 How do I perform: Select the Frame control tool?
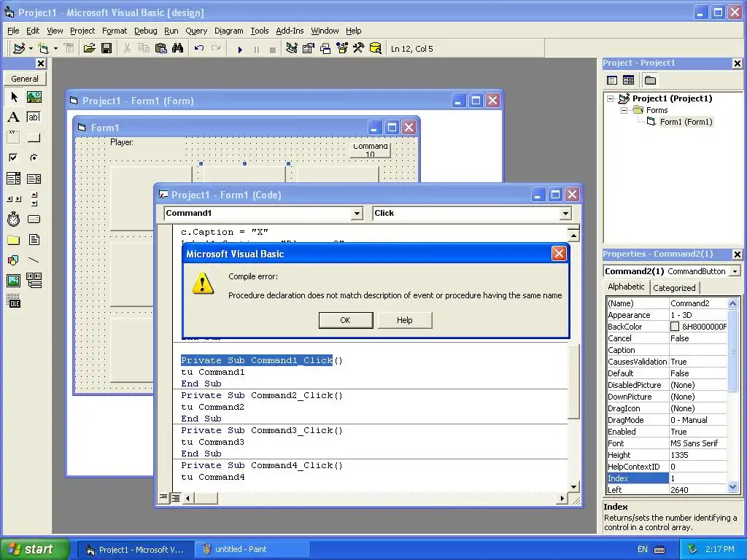click(14, 138)
